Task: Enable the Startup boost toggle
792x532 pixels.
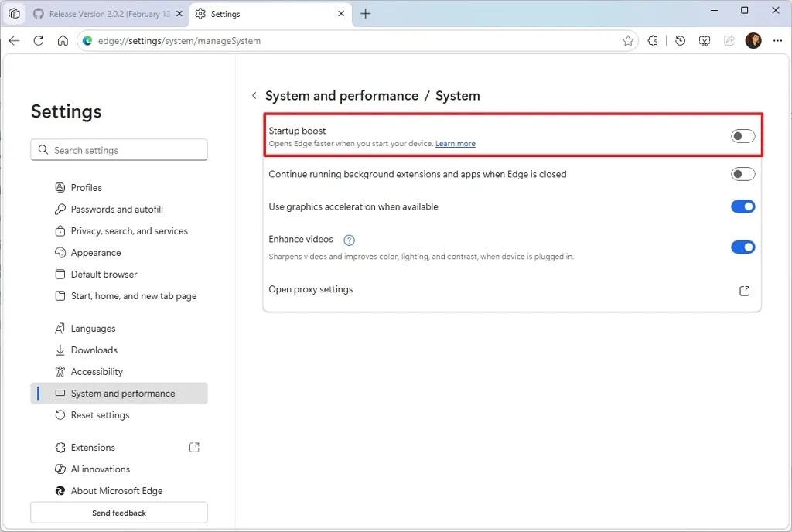Action: click(742, 135)
